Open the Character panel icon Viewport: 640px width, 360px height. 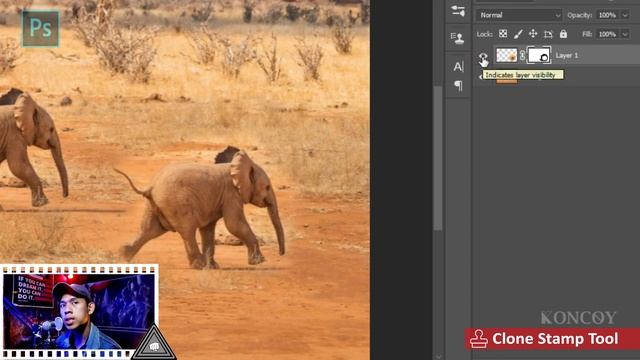coord(458,67)
